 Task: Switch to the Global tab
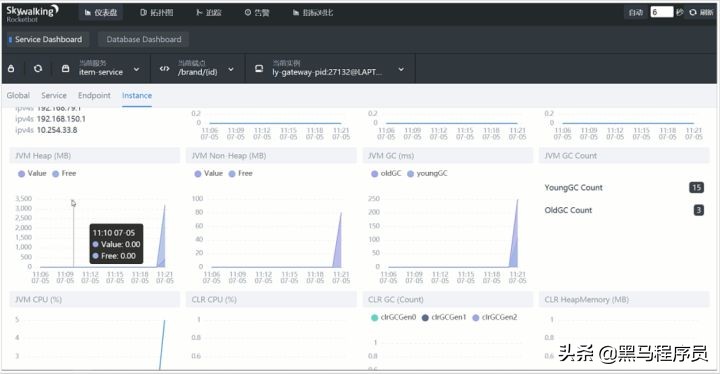coord(18,96)
